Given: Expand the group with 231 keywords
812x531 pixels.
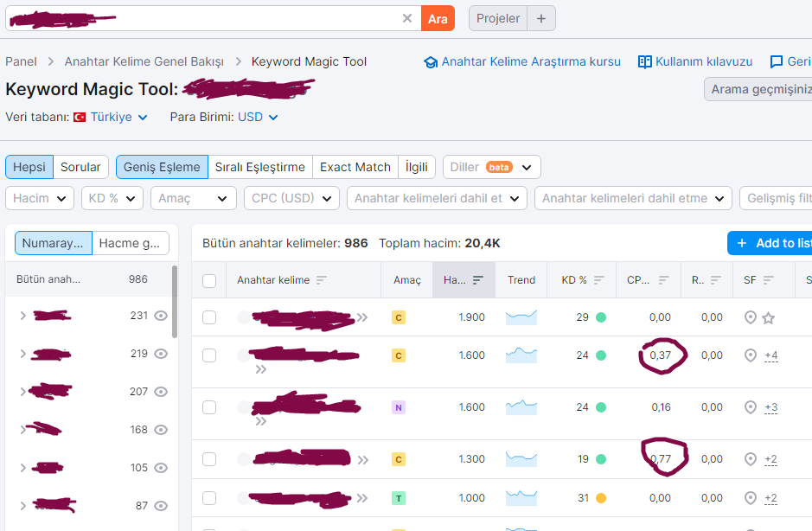Looking at the screenshot, I should pyautogui.click(x=22, y=315).
